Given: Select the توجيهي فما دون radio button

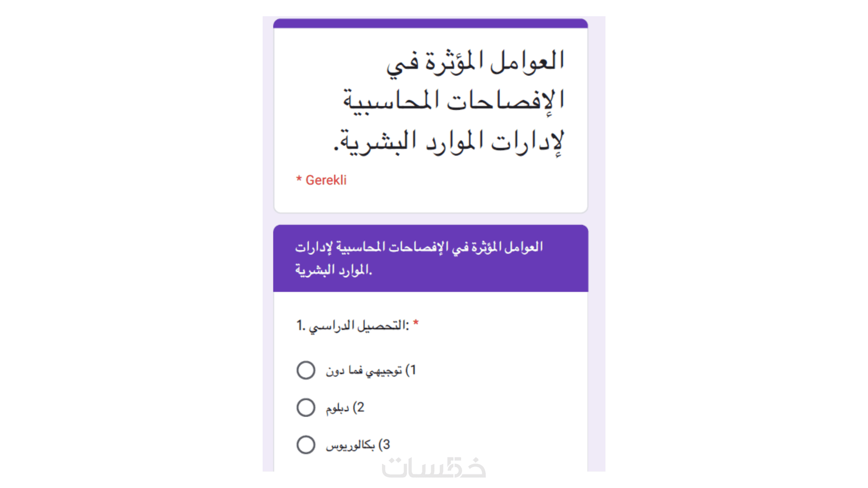Looking at the screenshot, I should click(x=306, y=370).
